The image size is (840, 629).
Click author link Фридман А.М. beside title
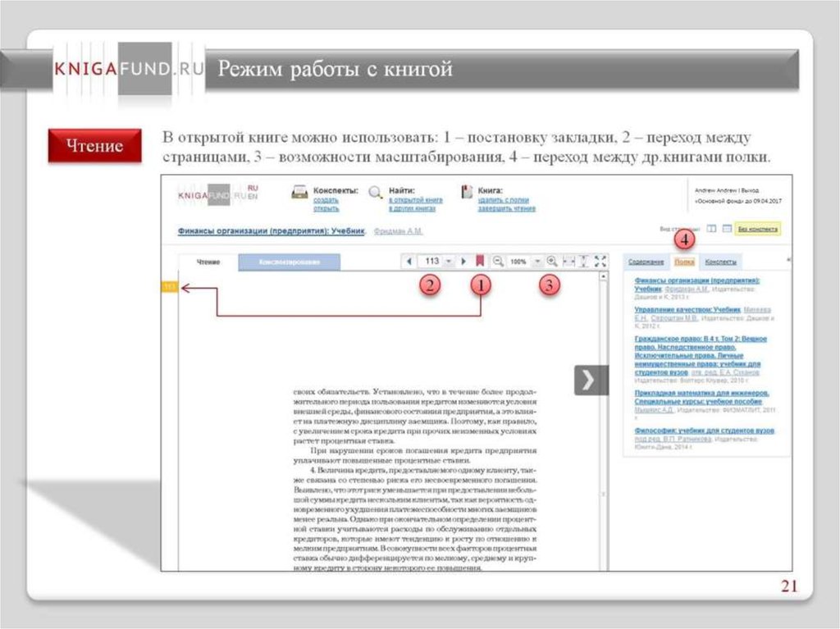398,231
